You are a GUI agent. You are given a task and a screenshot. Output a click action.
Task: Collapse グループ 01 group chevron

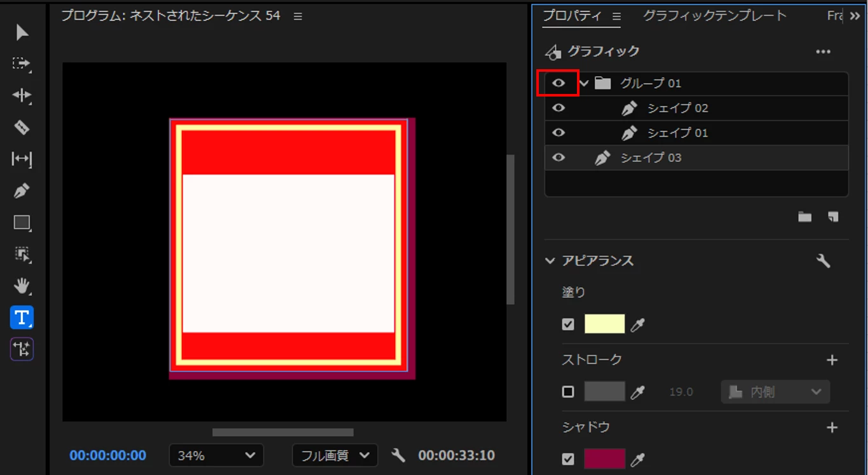tap(585, 83)
